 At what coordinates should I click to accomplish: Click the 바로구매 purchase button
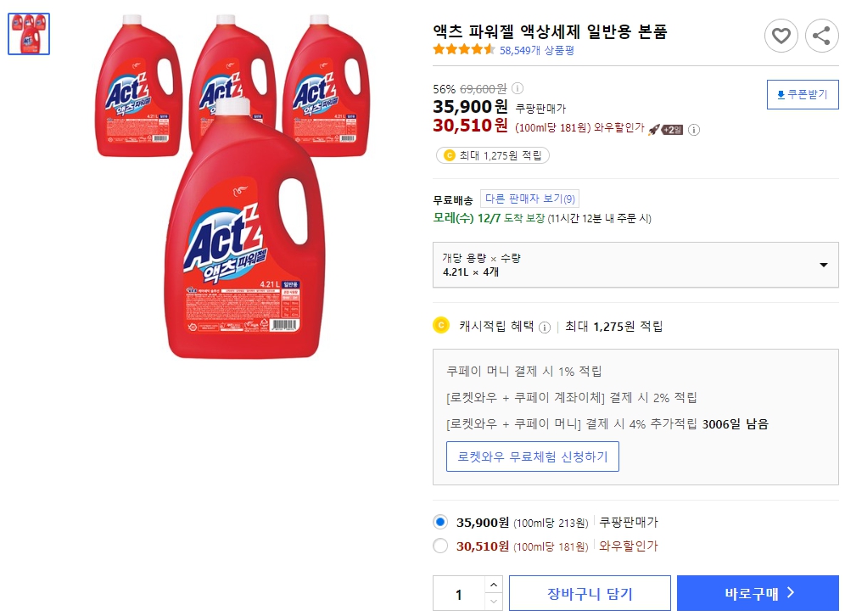758,593
